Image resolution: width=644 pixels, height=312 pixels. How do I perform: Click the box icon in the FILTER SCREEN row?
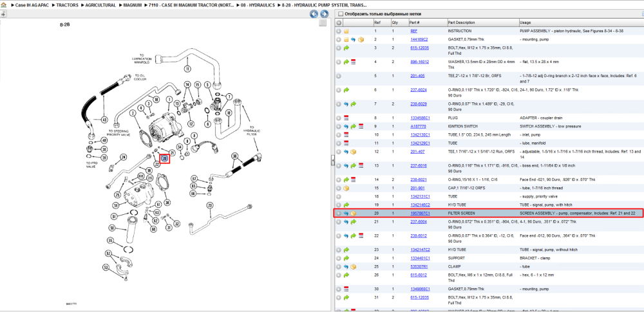pyautogui.click(x=353, y=214)
